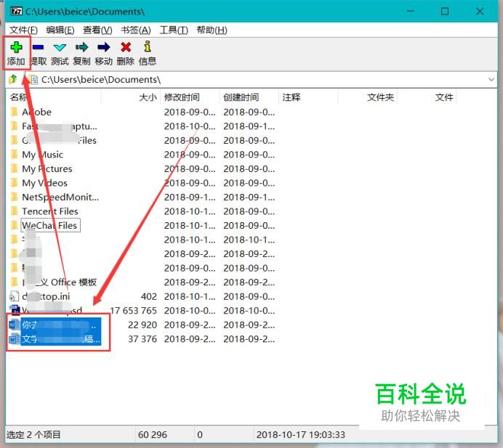
Task: Minimize the 7-Zip window
Action: [410, 12]
